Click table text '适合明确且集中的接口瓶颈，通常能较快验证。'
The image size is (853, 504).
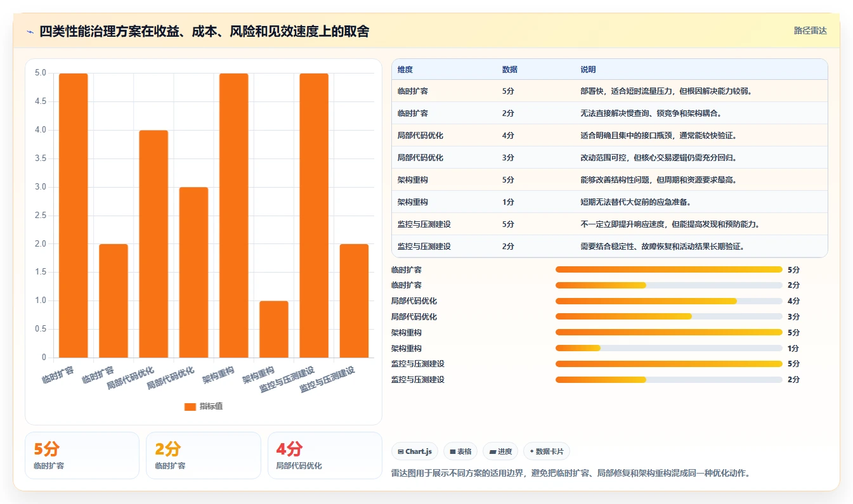pyautogui.click(x=658, y=136)
